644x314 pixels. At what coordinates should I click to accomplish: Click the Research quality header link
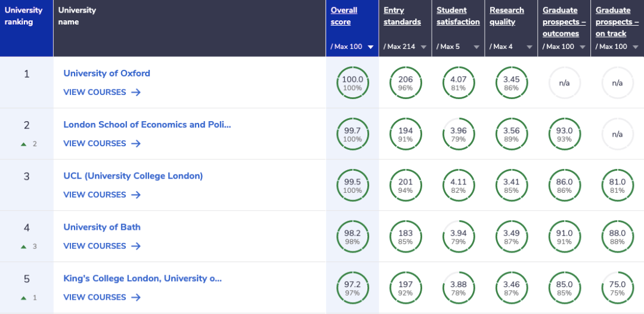pos(507,16)
